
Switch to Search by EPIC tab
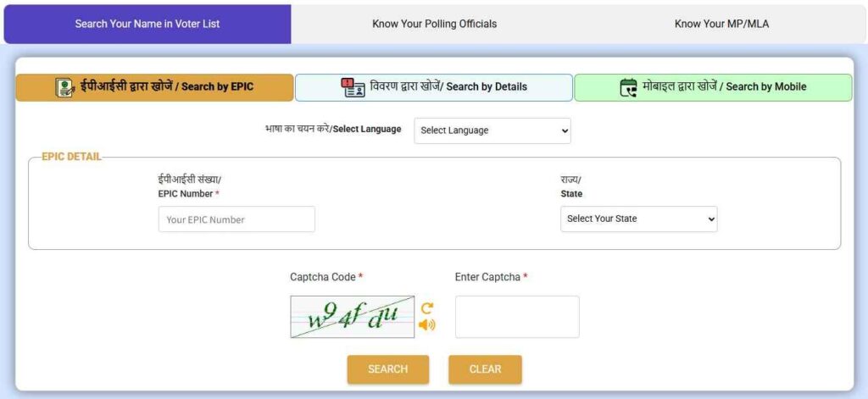coord(155,87)
